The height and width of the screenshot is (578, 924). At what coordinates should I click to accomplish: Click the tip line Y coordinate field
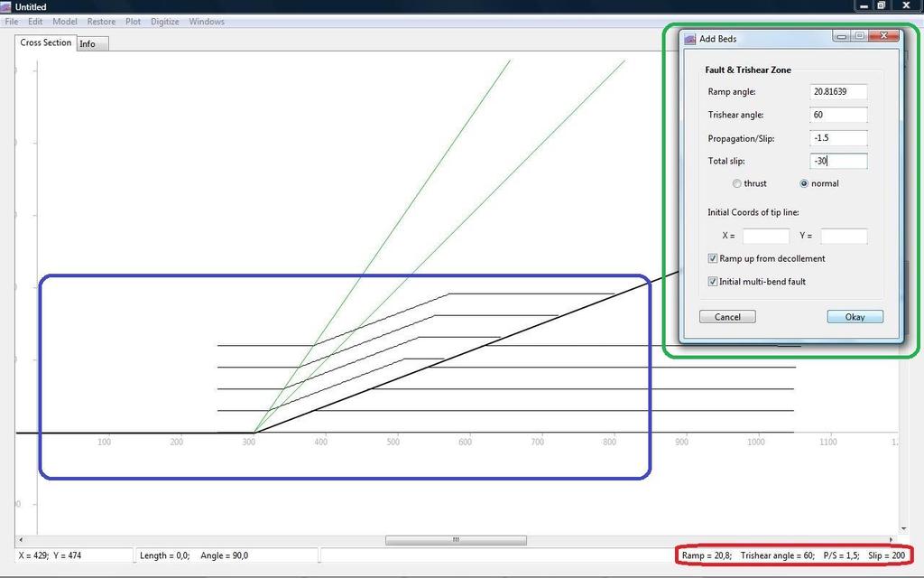tap(844, 236)
